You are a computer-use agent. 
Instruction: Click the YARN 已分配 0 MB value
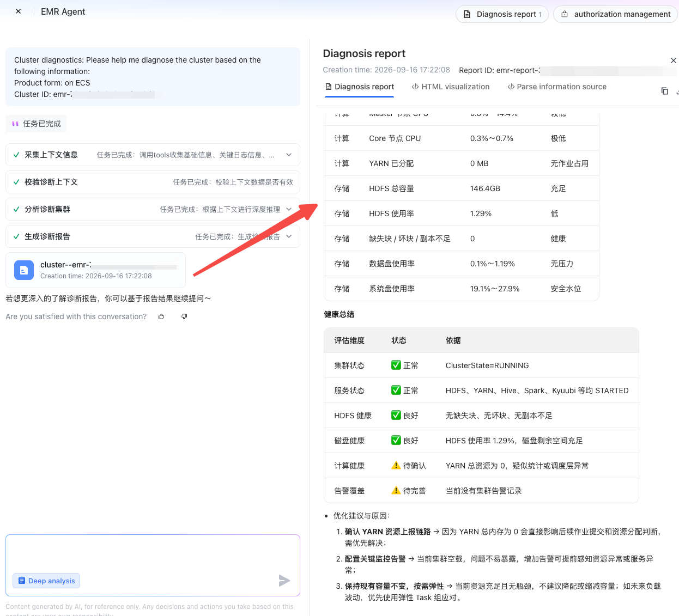[479, 163]
